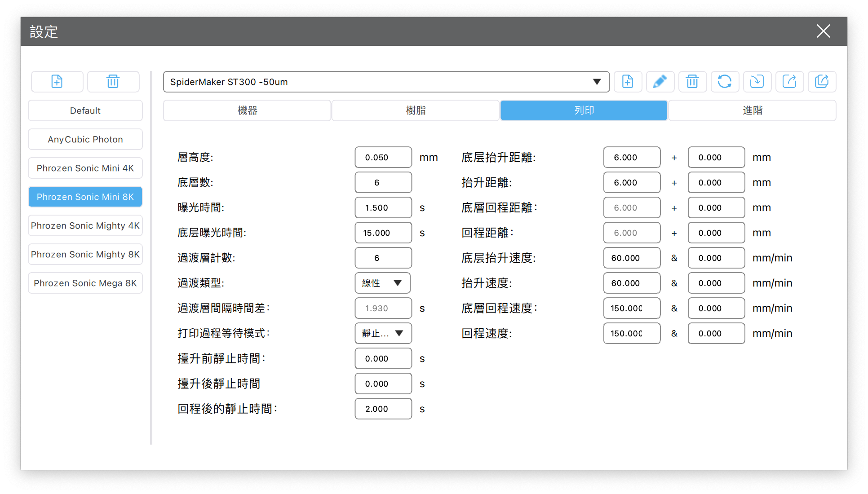Select the Phrozen Sonic Mighty 4K machine
Viewport: 868px width, 494px height.
click(85, 225)
